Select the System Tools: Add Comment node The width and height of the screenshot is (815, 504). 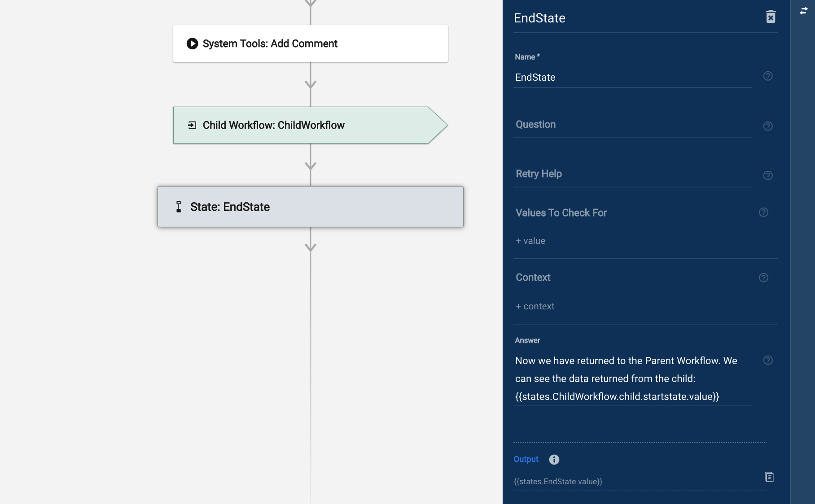pos(311,43)
